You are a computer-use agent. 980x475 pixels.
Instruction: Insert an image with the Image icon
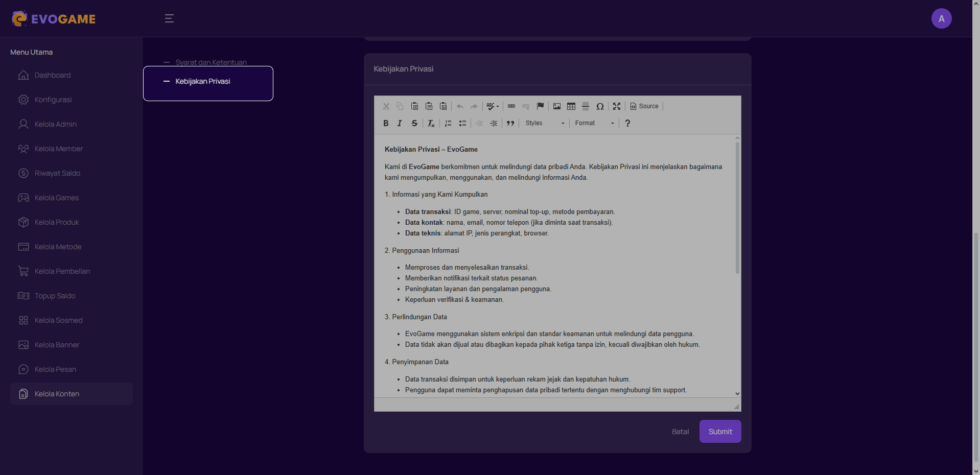coord(557,106)
